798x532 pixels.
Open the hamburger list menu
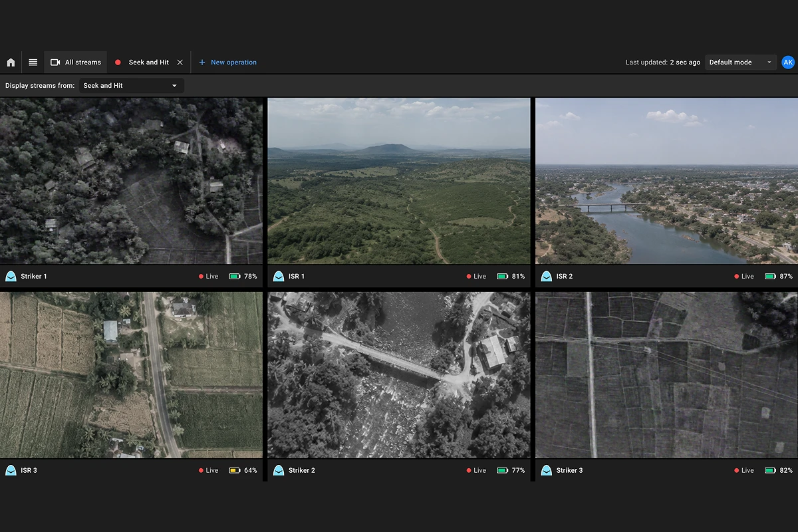point(33,63)
